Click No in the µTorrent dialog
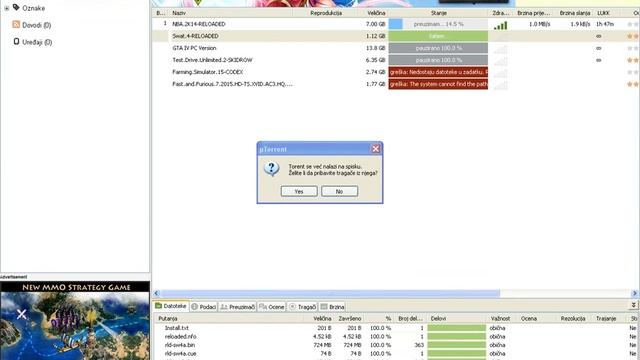Image resolution: width=640 pixels, height=360 pixels. [339, 191]
